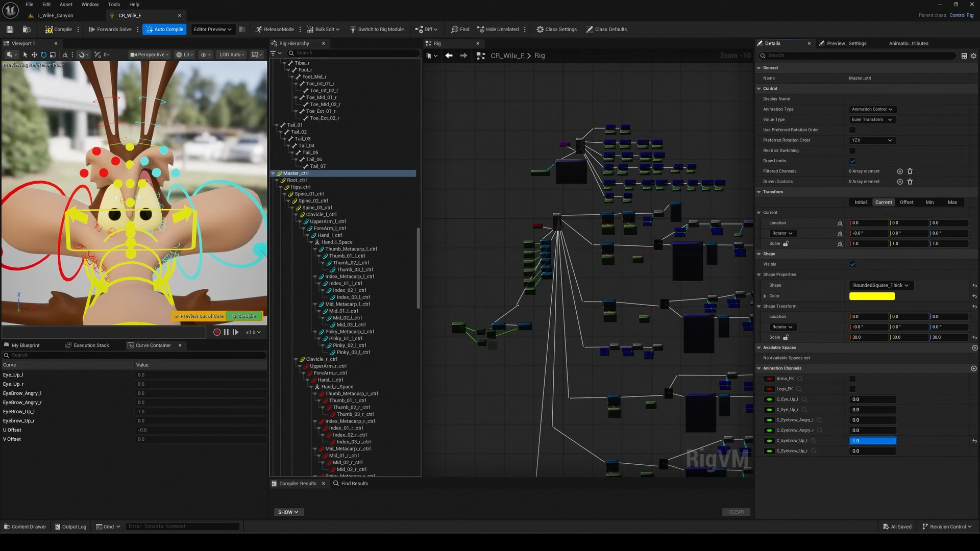The image size is (980, 551).
Task: Select Hand_l_Space in the hierarchy
Action: 337,242
